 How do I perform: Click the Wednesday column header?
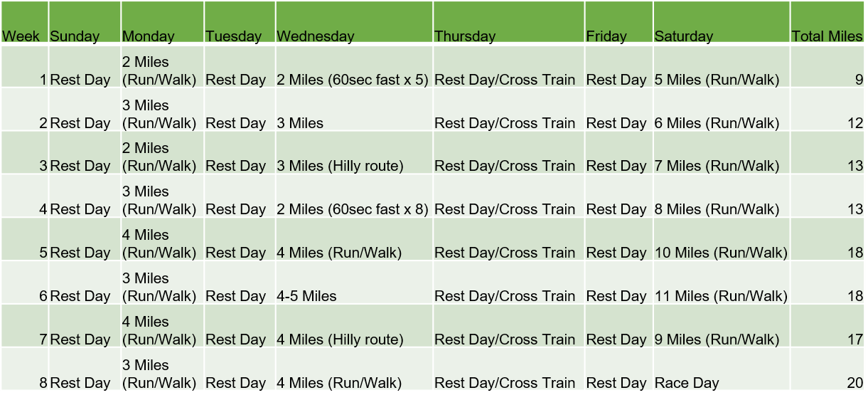pyautogui.click(x=315, y=36)
